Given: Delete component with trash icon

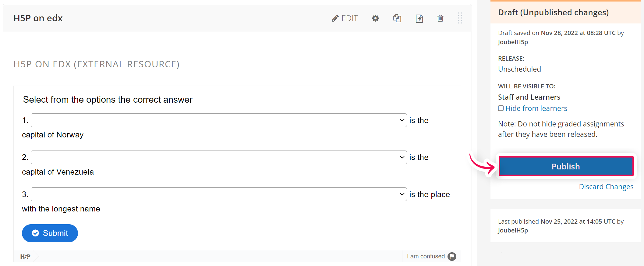Looking at the screenshot, I should (440, 18).
